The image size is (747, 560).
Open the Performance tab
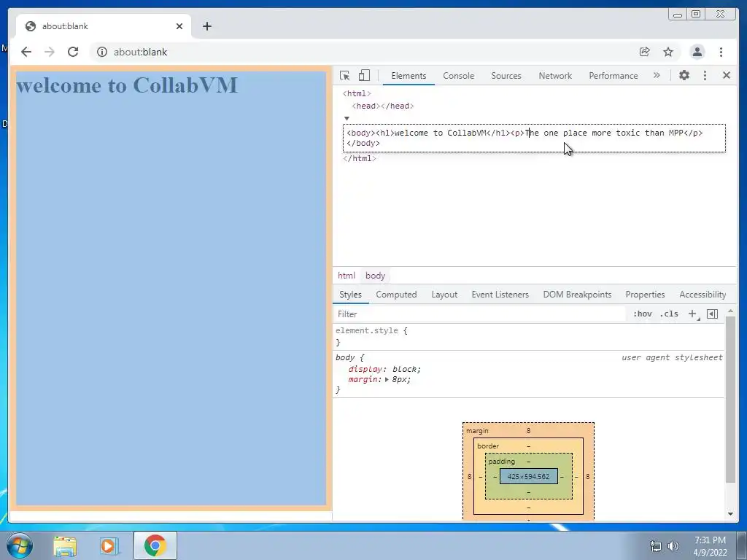coord(613,76)
